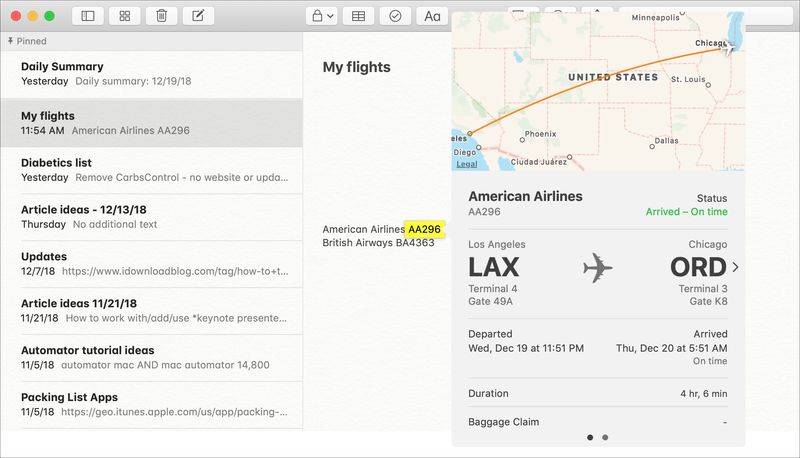This screenshot has width=800, height=458.
Task: Open the Daily Summary note
Action: 152,74
